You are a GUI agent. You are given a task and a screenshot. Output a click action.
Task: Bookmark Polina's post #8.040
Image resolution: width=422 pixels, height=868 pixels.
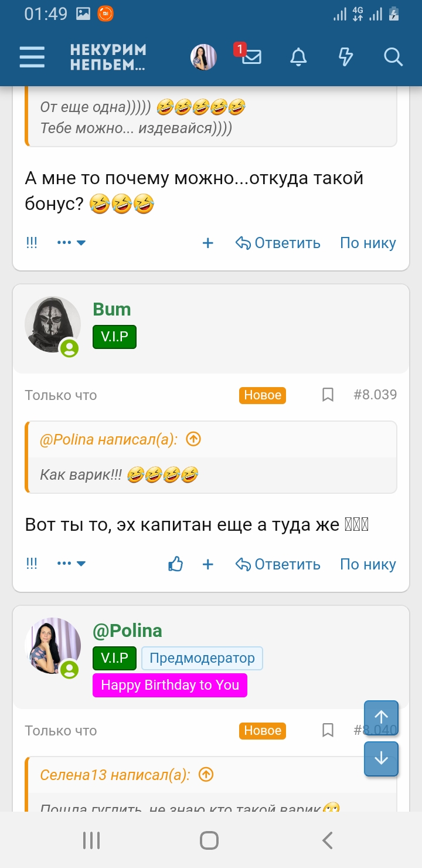[x=328, y=730]
